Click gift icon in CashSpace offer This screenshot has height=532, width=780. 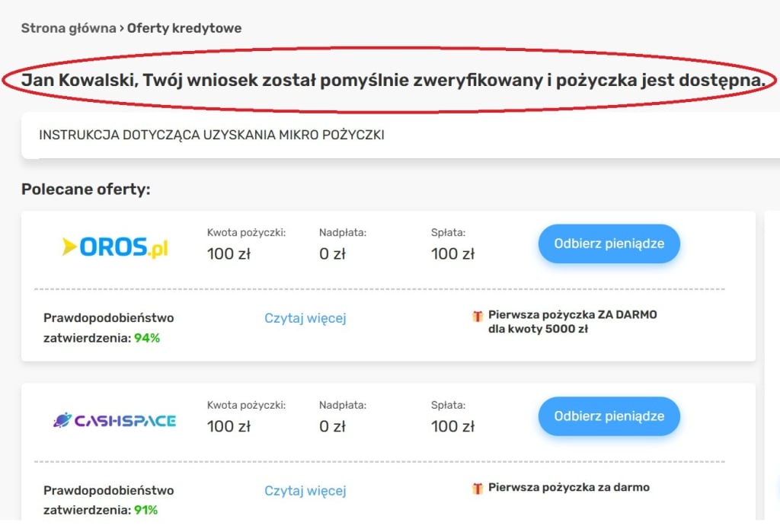(x=478, y=488)
